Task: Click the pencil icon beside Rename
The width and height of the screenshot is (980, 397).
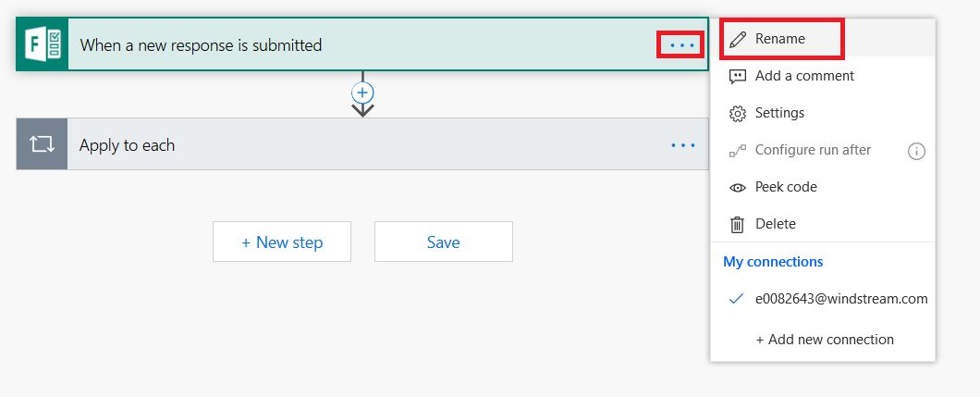Action: point(738,39)
